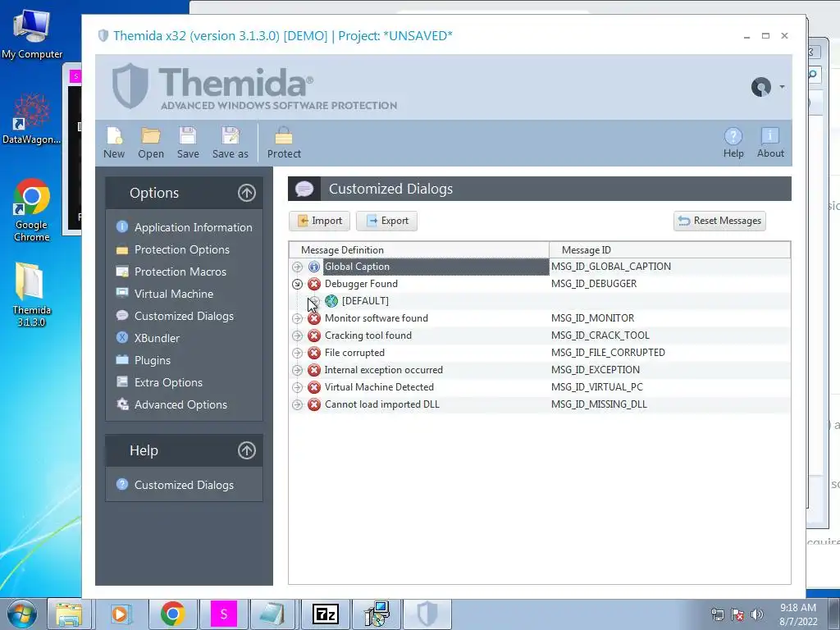This screenshot has width=840, height=630.
Task: Collapse the Debugger Found row
Action: (297, 284)
